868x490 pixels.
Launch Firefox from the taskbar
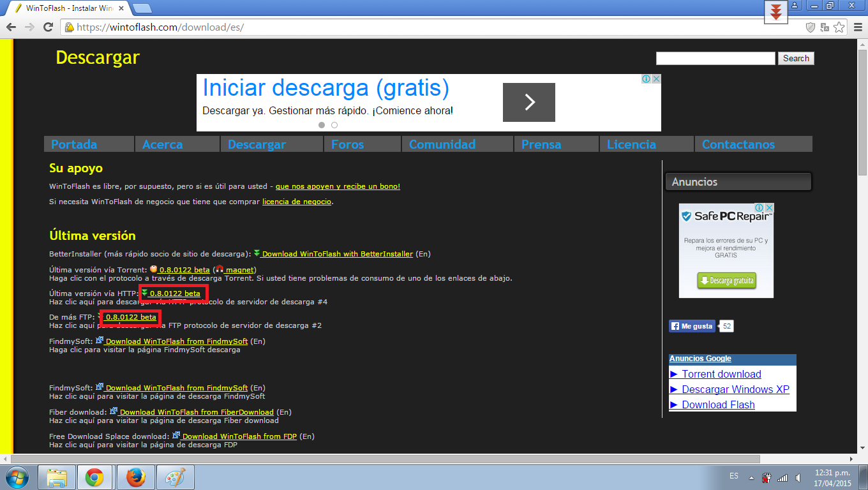point(135,477)
